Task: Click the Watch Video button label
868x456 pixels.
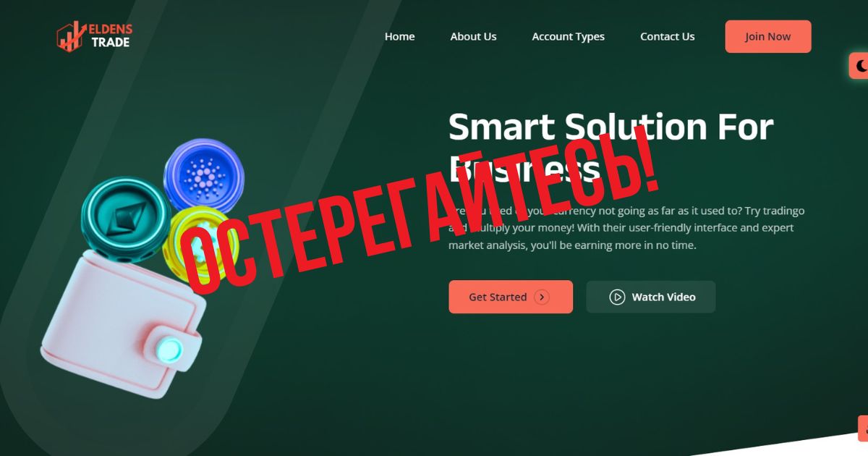Action: pyautogui.click(x=663, y=297)
